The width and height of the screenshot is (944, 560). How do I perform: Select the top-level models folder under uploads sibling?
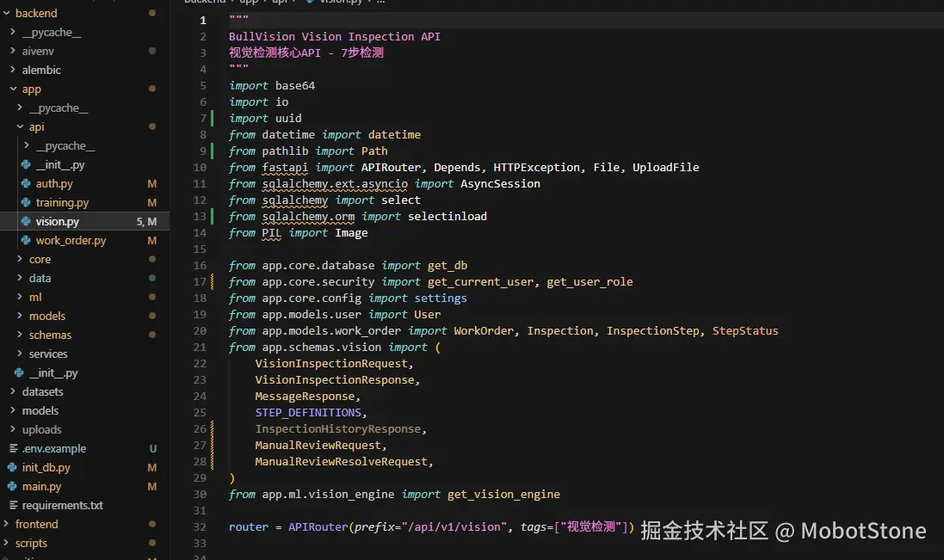[40, 410]
